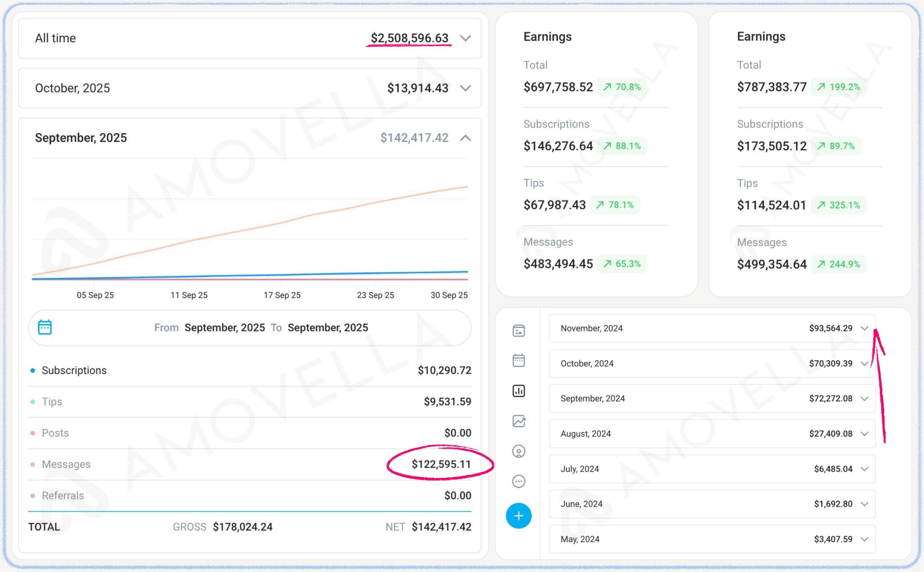
Task: Open the June, 2024 dropdown arrow
Action: pos(865,504)
